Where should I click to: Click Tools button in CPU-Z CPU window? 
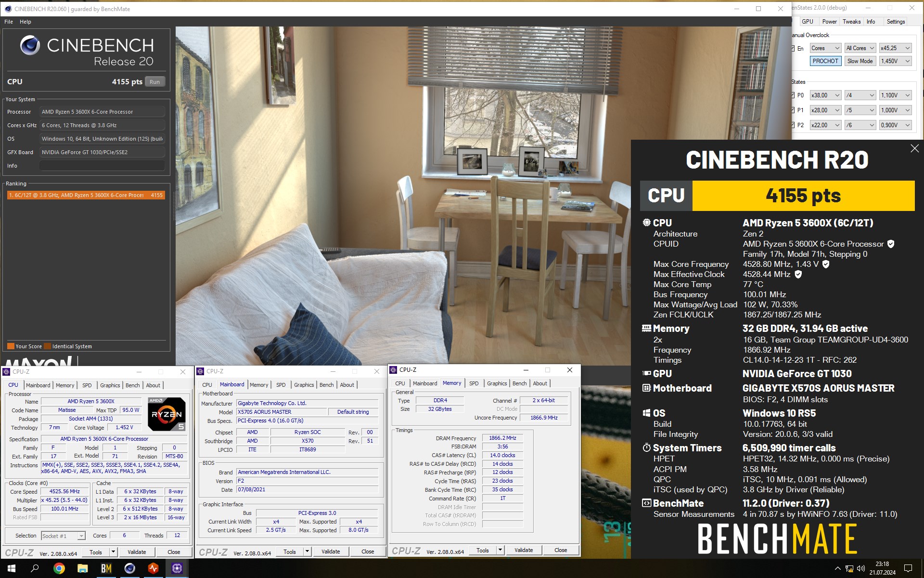click(x=96, y=552)
